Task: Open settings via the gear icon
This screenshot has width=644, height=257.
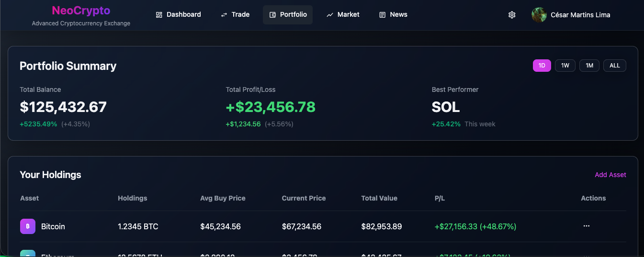Action: (512, 15)
